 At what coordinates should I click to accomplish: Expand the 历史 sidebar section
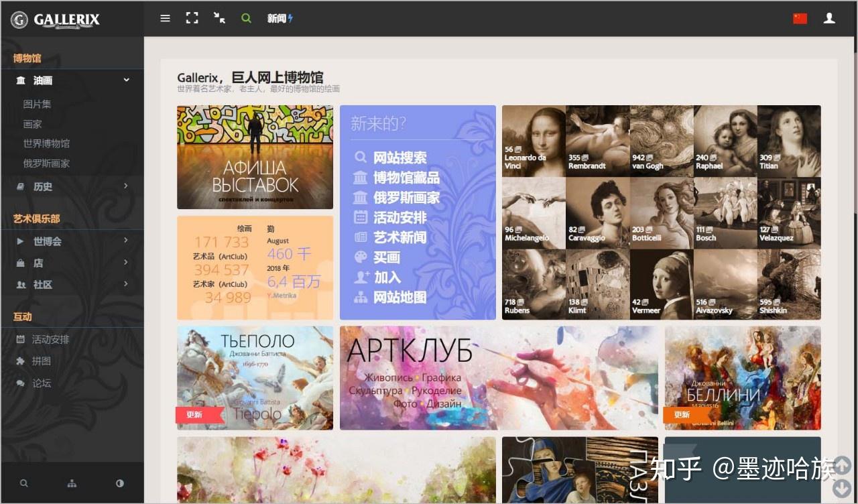[72, 186]
